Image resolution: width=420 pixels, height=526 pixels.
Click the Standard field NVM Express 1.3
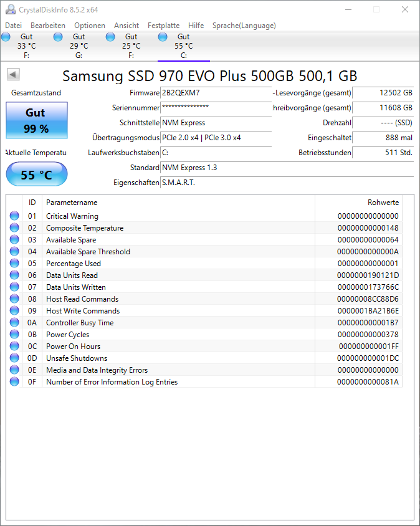pyautogui.click(x=287, y=168)
